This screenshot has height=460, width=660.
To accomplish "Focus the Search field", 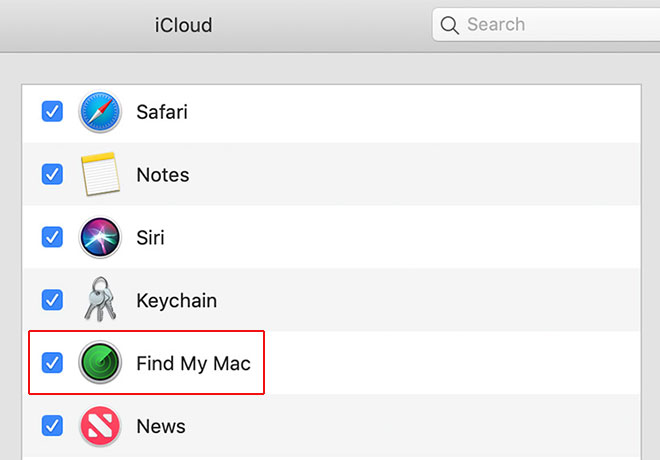I will pos(546,25).
